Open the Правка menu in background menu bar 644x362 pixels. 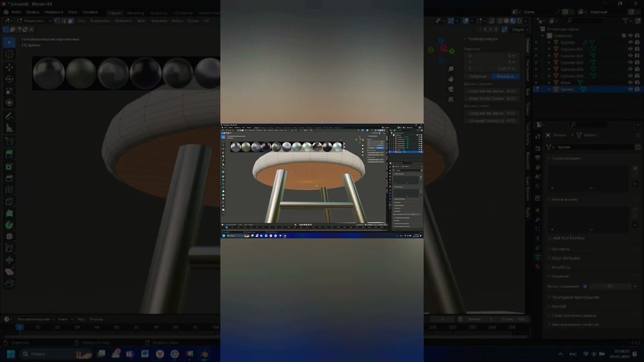coord(32,12)
